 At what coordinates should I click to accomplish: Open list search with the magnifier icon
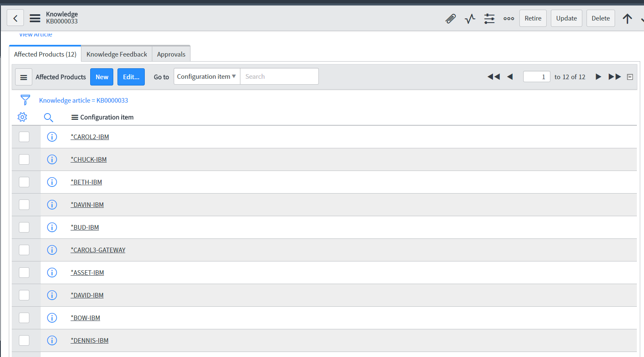[x=48, y=117]
